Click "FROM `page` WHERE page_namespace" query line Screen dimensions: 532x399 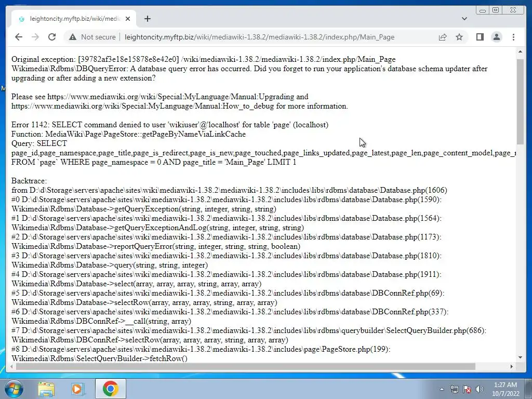(x=154, y=162)
